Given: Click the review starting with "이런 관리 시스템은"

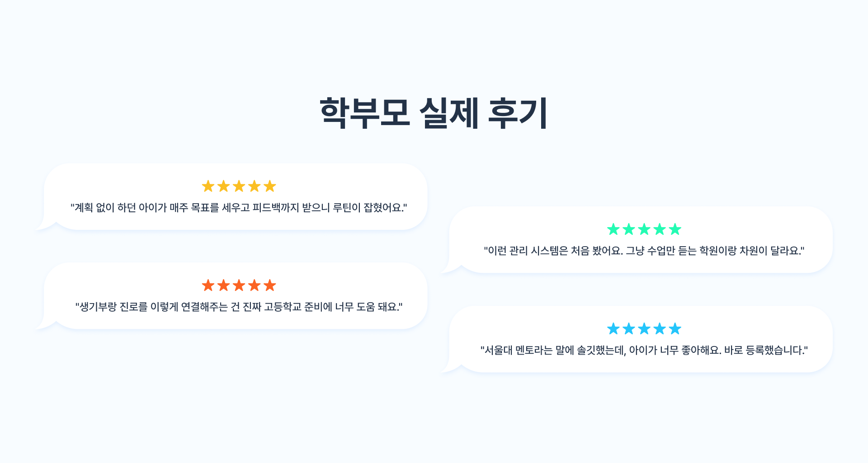Looking at the screenshot, I should click(644, 251).
